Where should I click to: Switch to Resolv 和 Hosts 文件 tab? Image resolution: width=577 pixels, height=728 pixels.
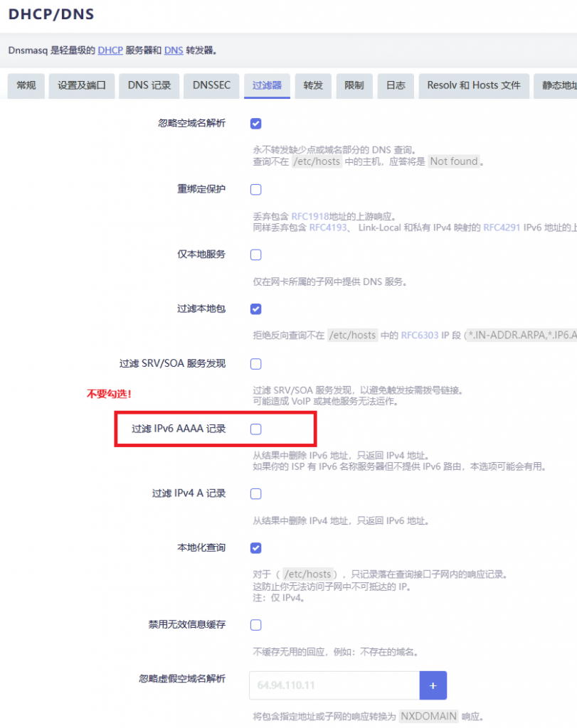point(473,85)
